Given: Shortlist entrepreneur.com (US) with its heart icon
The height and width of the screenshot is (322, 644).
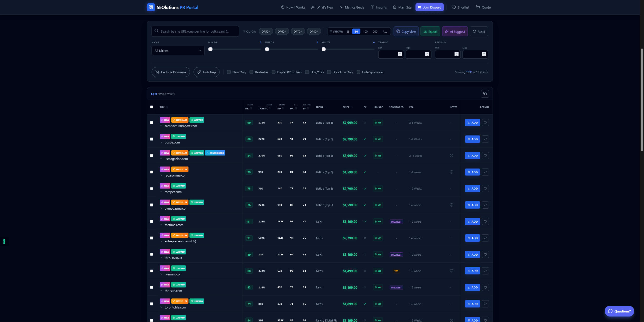Looking at the screenshot, I should (485, 238).
